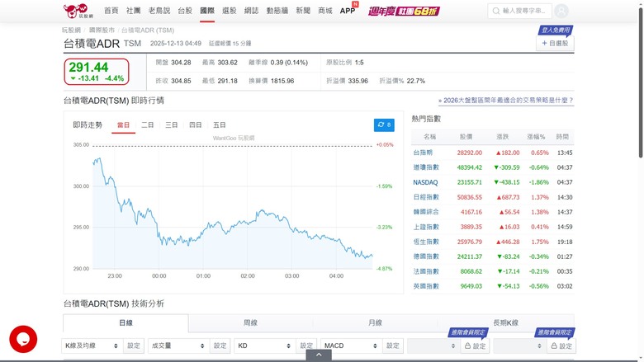644x362 pixels.
Task: Open 台股 navigation item
Action: pos(185,11)
